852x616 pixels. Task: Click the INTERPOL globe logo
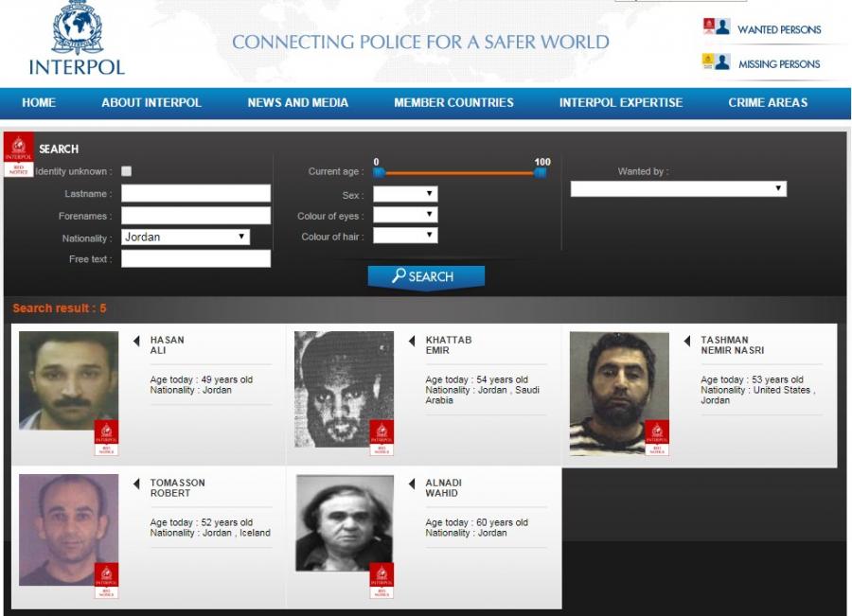78,27
